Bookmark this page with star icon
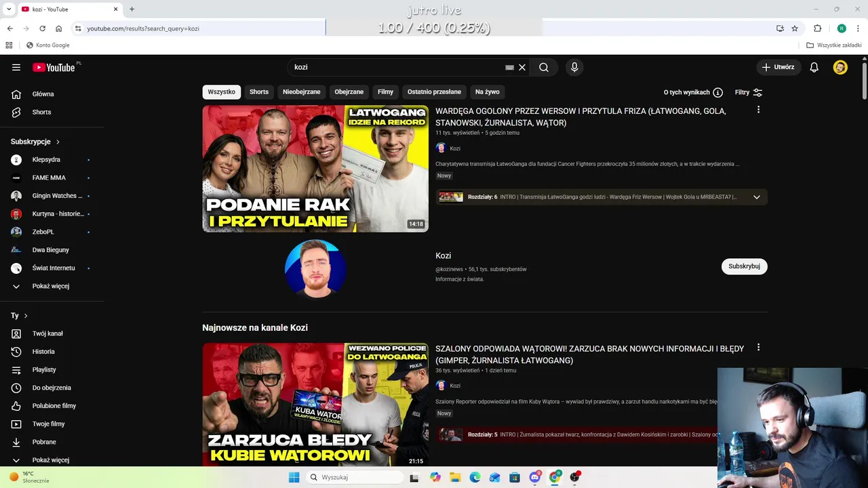 click(x=795, y=28)
